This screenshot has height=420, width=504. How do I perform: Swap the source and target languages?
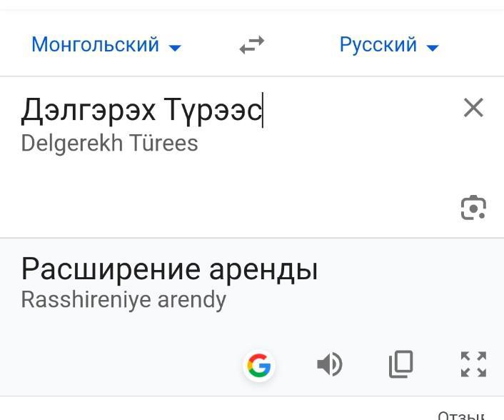(x=251, y=46)
